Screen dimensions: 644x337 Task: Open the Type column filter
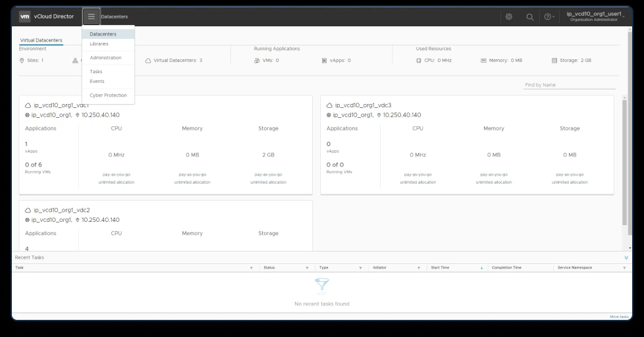pos(360,268)
